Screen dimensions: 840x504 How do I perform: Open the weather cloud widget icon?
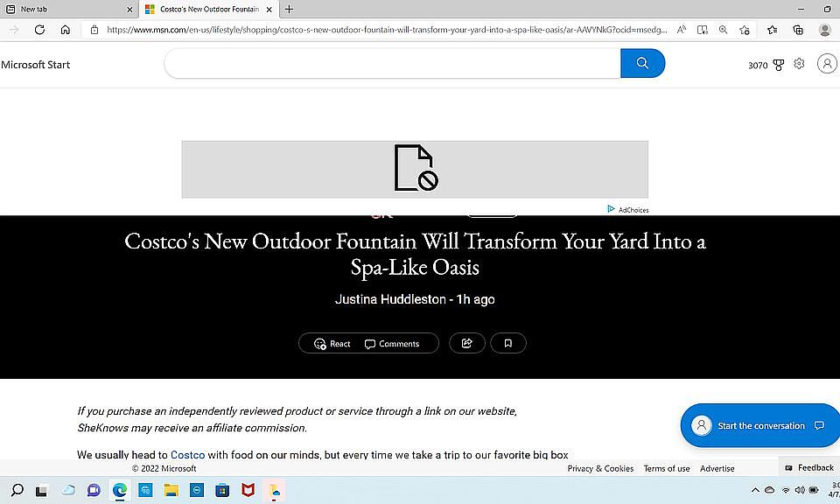[x=68, y=490]
